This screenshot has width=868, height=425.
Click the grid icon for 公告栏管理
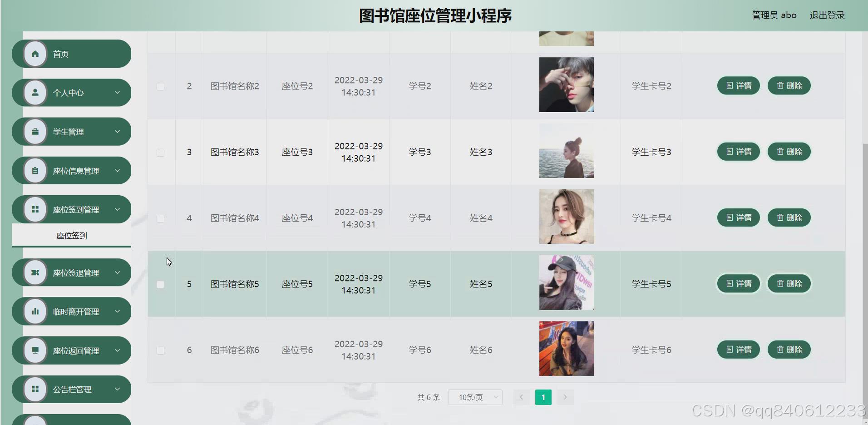pos(35,389)
